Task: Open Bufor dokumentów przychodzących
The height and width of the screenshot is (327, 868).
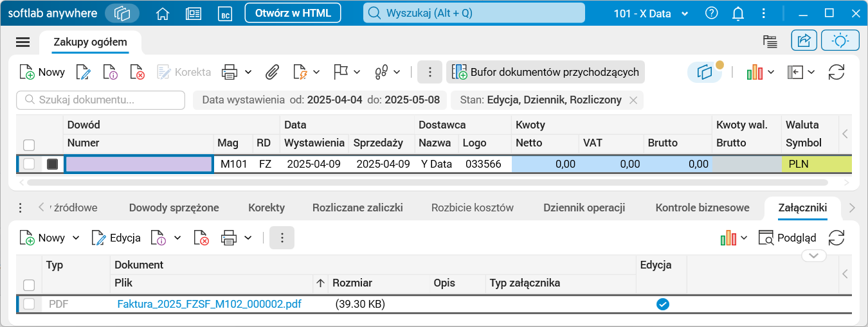Action: (x=545, y=72)
